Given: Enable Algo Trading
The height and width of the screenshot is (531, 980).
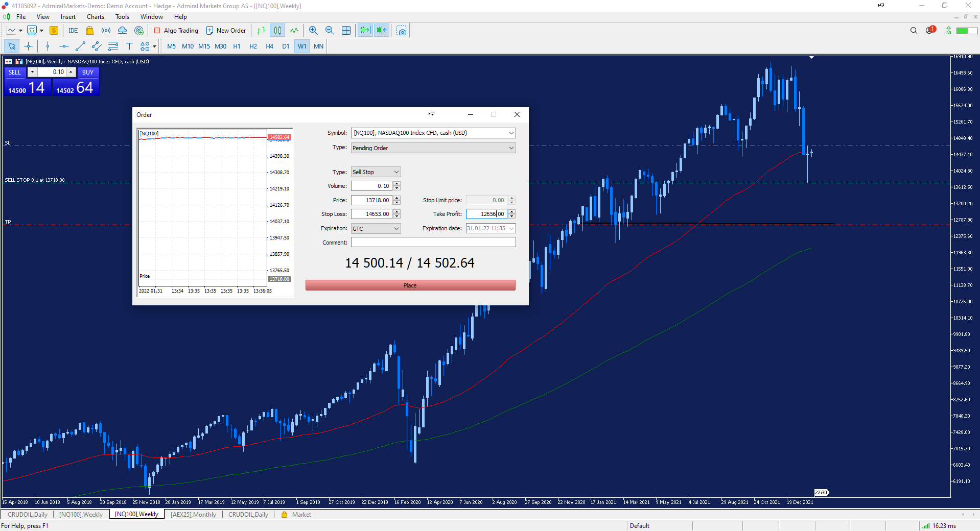Looking at the screenshot, I should [176, 30].
